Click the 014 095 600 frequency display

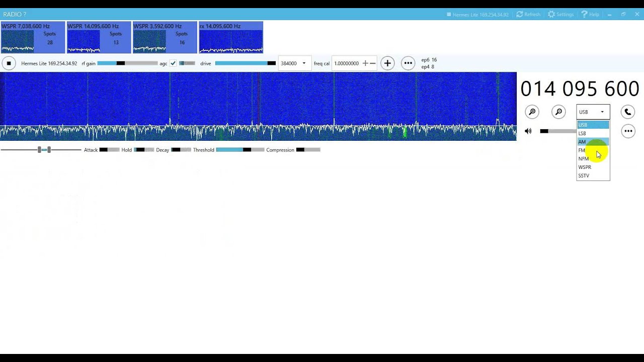tap(580, 89)
